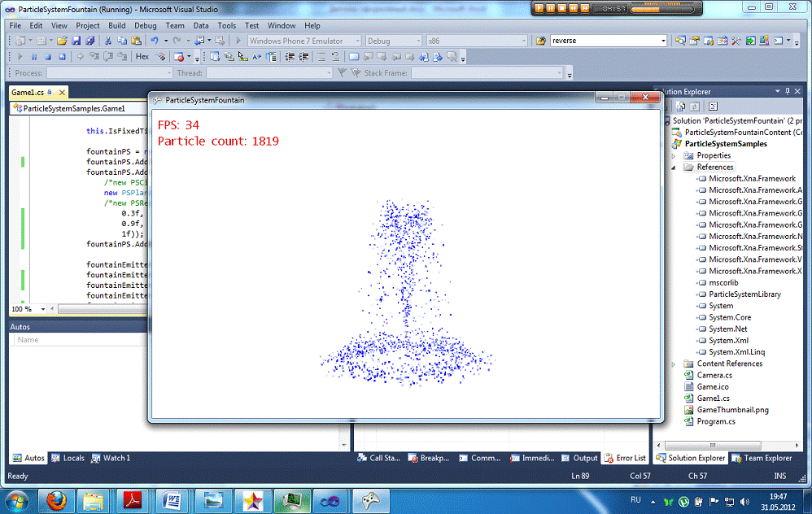This screenshot has height=514, width=812.
Task: Select GameThumbnail.png in Solution Explorer
Action: [732, 410]
